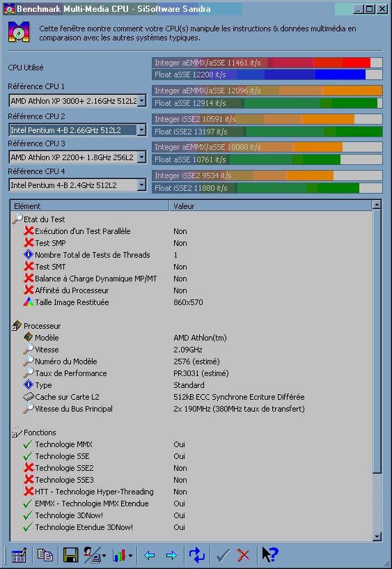
Task: Click the Float aSSE 12208 it/s bar
Action: 267,75
